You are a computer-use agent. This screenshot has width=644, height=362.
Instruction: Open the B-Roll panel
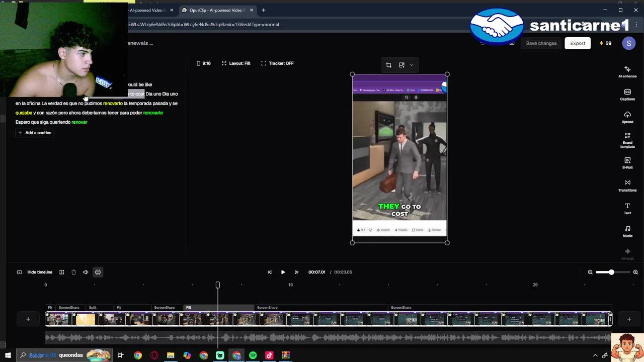pyautogui.click(x=627, y=163)
